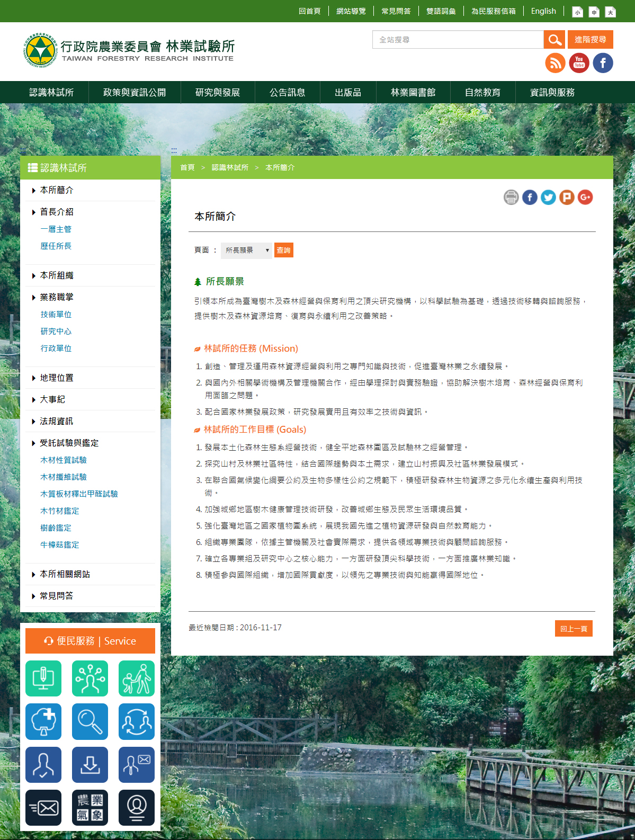The image size is (635, 840).
Task: Click the 全站搜尋 search input field
Action: click(x=458, y=40)
